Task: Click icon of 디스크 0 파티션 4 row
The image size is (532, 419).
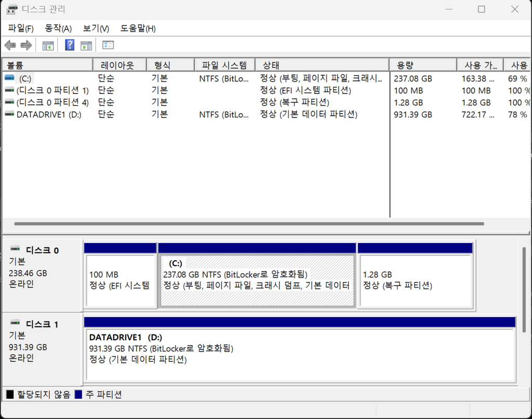Action: 9,102
